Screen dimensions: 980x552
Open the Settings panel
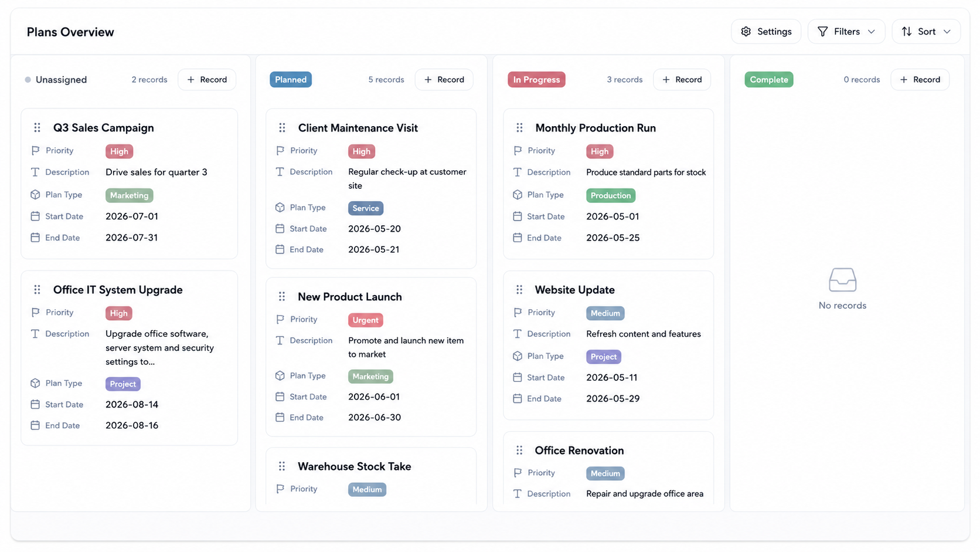[x=767, y=32]
